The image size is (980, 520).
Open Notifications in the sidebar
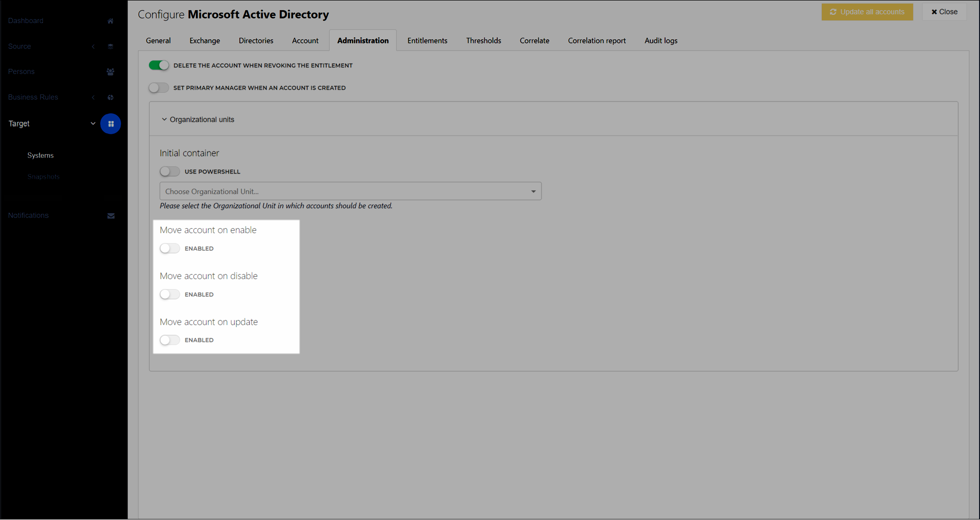28,216
